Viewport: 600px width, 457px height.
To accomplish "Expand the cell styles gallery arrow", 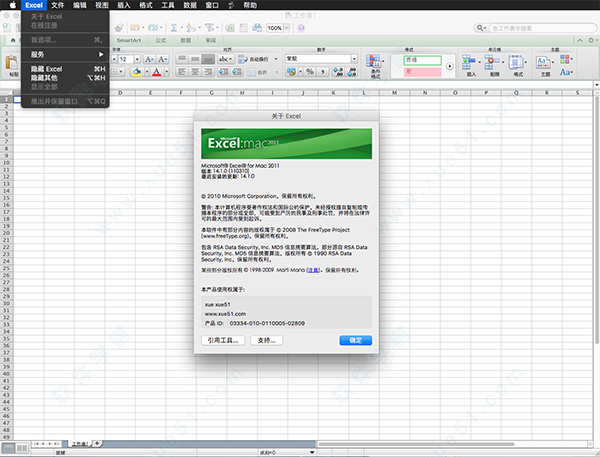I will [x=449, y=66].
